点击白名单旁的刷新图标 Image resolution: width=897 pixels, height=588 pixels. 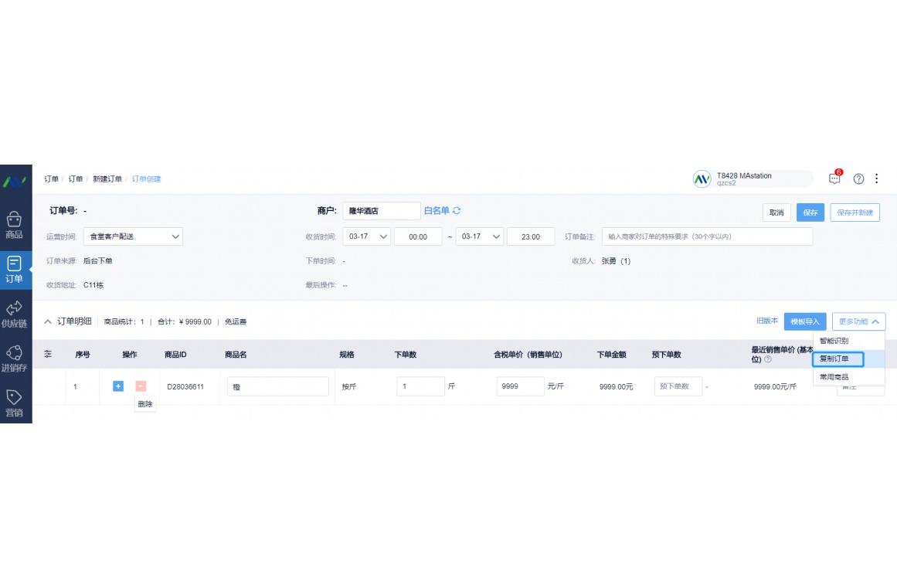coord(458,210)
